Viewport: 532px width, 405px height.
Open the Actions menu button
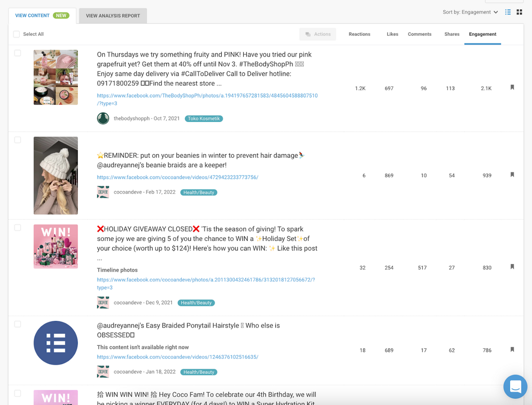[x=317, y=34]
